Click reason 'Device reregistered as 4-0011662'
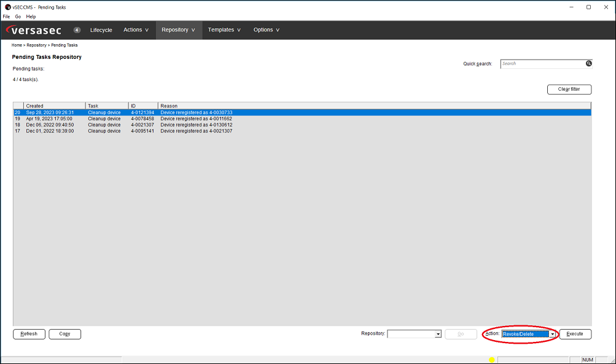616x364 pixels. click(197, 118)
